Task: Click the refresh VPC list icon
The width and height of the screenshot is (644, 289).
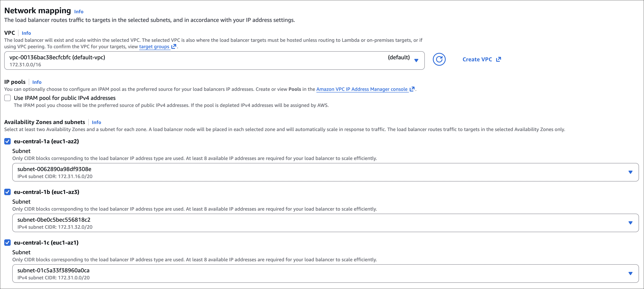Action: point(439,59)
